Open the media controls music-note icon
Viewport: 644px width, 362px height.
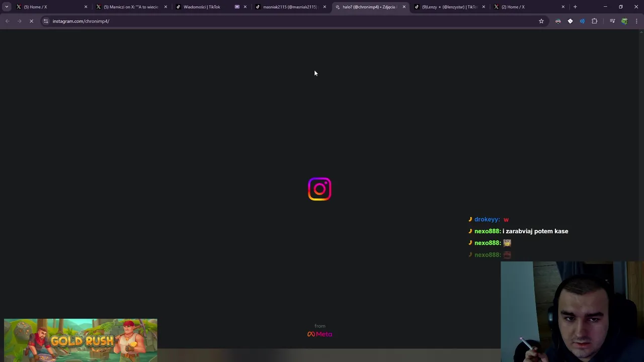pyautogui.click(x=612, y=21)
